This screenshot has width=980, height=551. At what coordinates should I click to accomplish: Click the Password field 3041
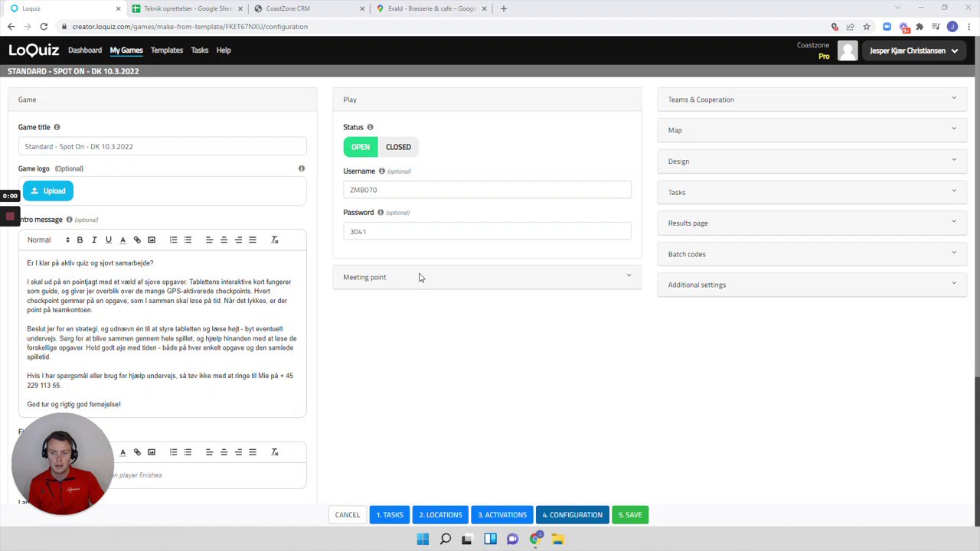point(487,231)
